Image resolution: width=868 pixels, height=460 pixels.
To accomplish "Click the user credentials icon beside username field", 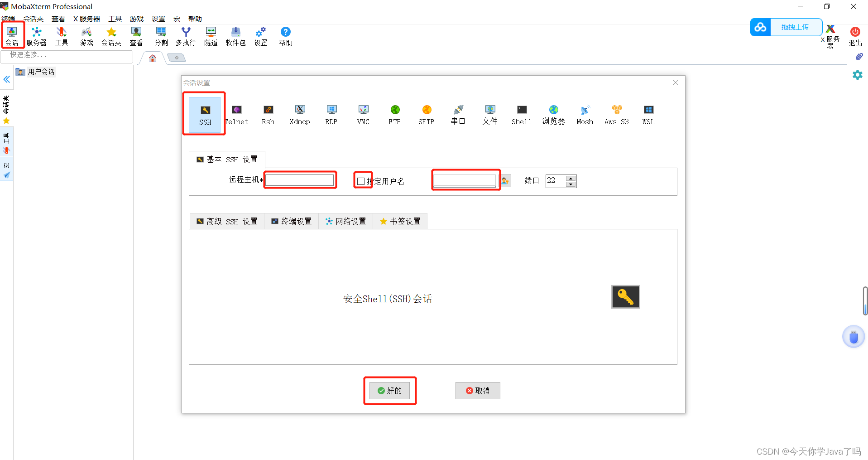I will tap(505, 181).
